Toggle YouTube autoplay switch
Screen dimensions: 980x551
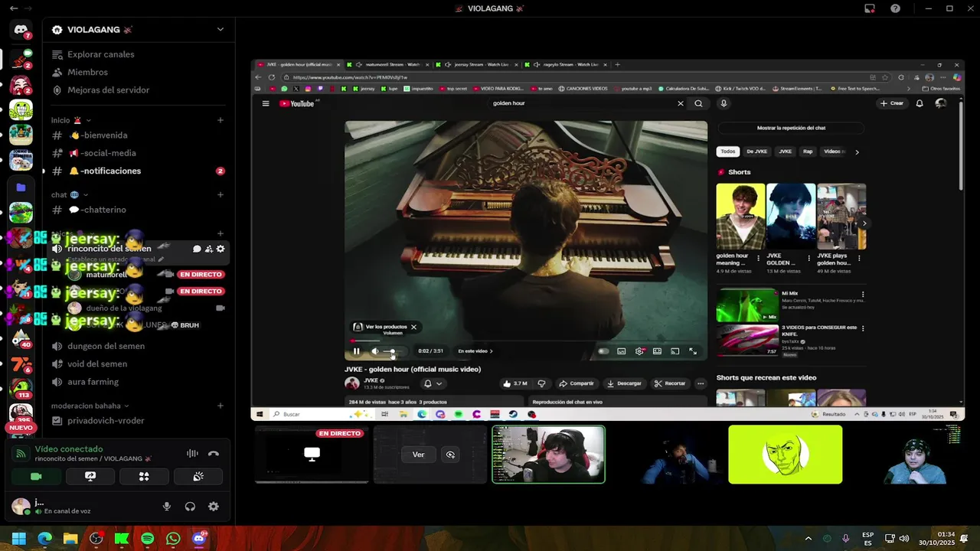coord(603,351)
